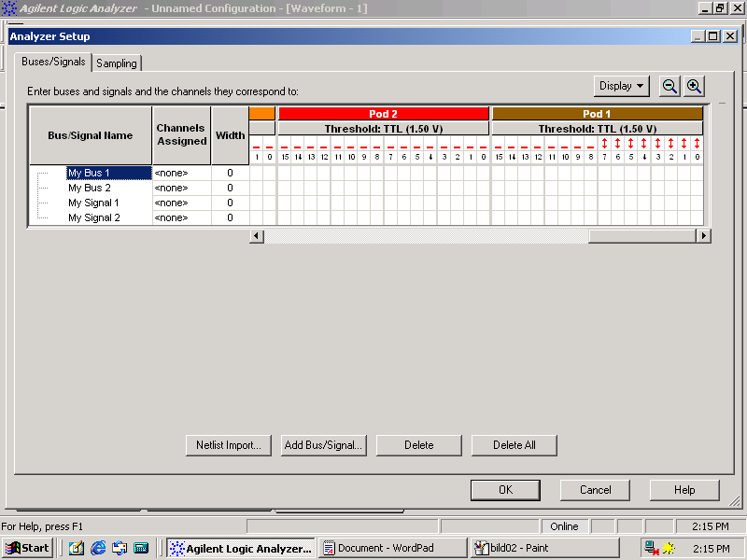The width and height of the screenshot is (747, 560).
Task: Click the activity arrow above Pod 1 channel 2
Action: (x=670, y=143)
